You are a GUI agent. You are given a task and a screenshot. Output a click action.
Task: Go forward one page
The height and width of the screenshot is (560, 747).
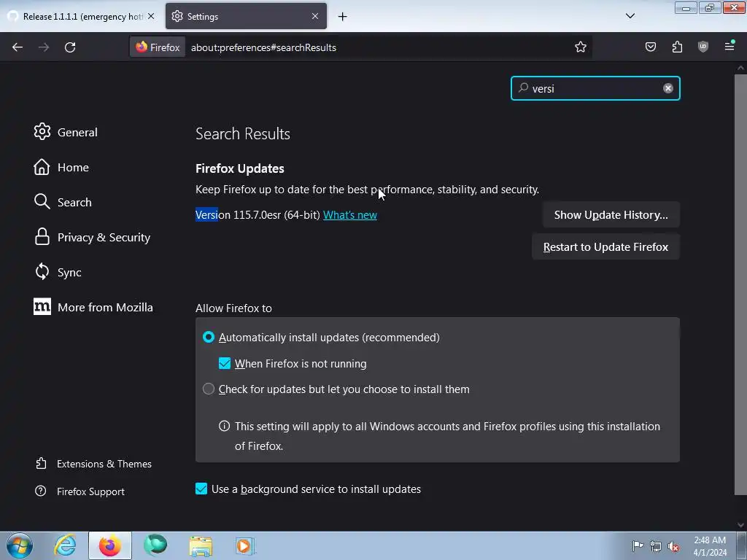click(44, 47)
